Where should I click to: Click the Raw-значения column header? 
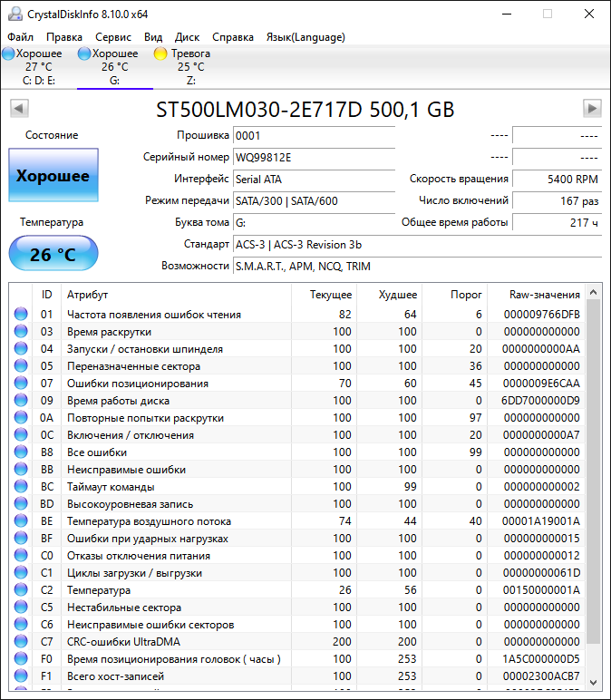point(536,295)
